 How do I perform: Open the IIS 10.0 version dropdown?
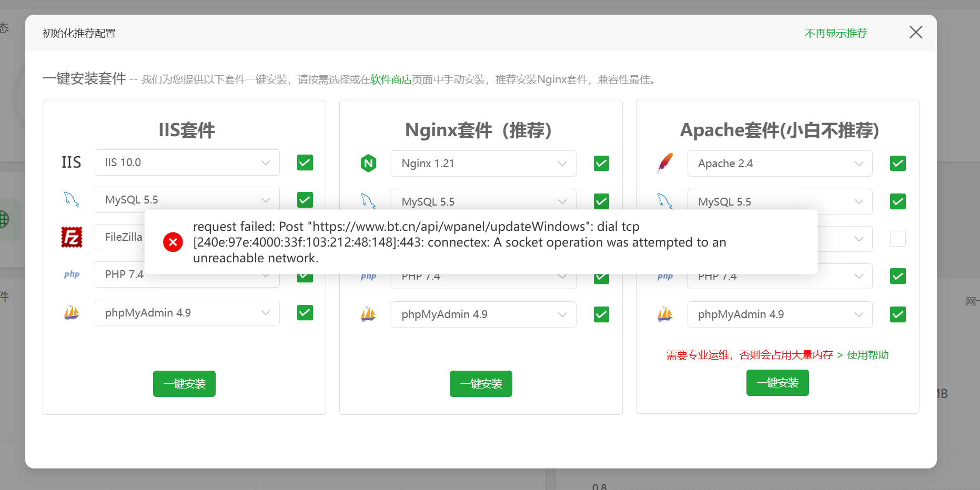pyautogui.click(x=187, y=162)
